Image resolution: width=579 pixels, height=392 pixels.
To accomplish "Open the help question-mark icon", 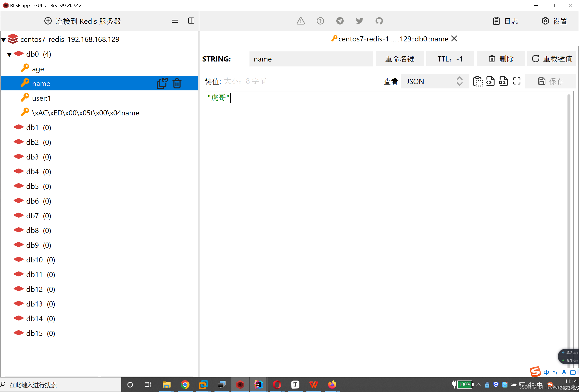I will click(320, 21).
